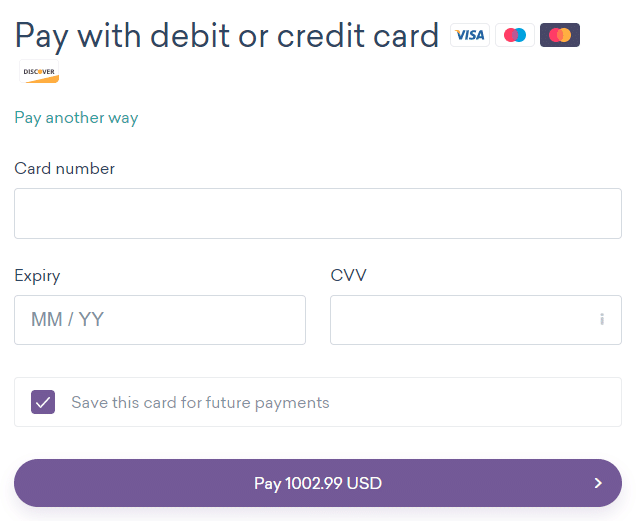
Task: Click the save card option container
Action: [x=318, y=402]
